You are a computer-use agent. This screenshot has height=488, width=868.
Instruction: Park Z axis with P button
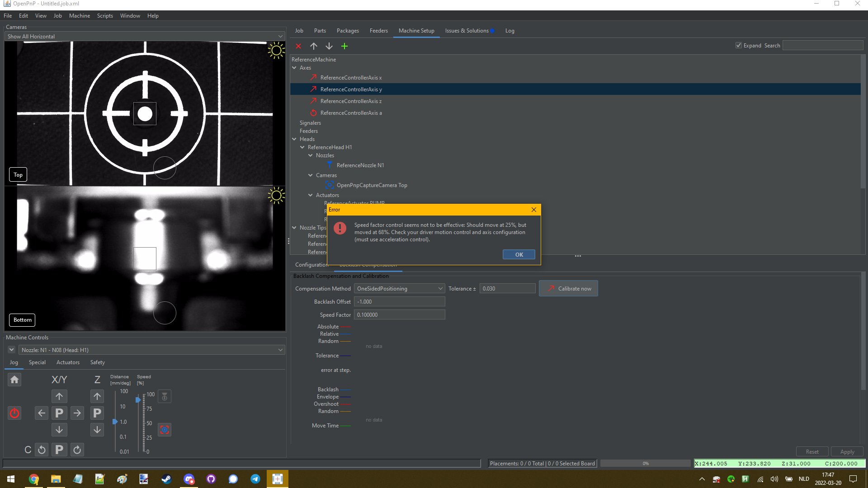[x=97, y=413]
